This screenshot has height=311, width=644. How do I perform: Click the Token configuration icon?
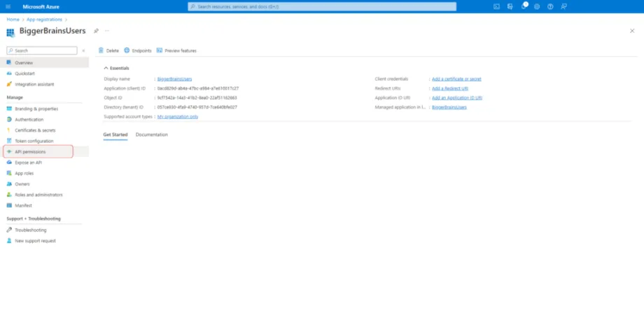(9, 141)
